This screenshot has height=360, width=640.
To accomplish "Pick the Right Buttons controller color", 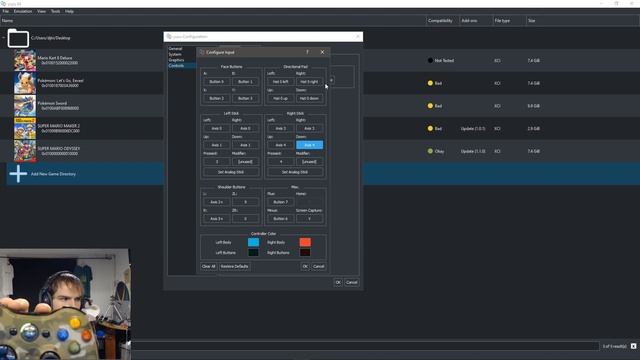I will click(x=305, y=253).
